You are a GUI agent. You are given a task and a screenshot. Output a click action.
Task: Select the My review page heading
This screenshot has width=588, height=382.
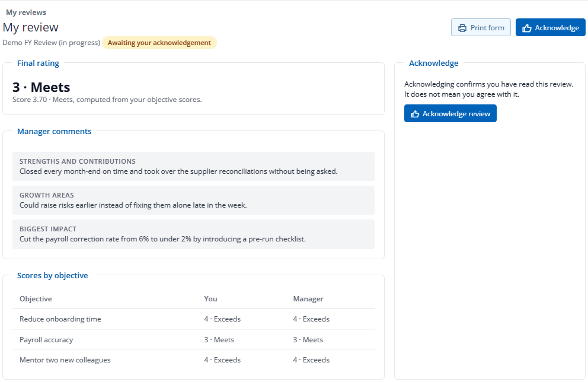click(x=30, y=27)
